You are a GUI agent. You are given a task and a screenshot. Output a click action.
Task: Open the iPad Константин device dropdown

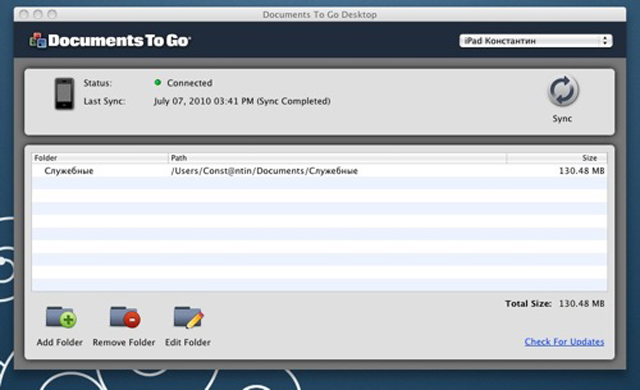click(536, 41)
